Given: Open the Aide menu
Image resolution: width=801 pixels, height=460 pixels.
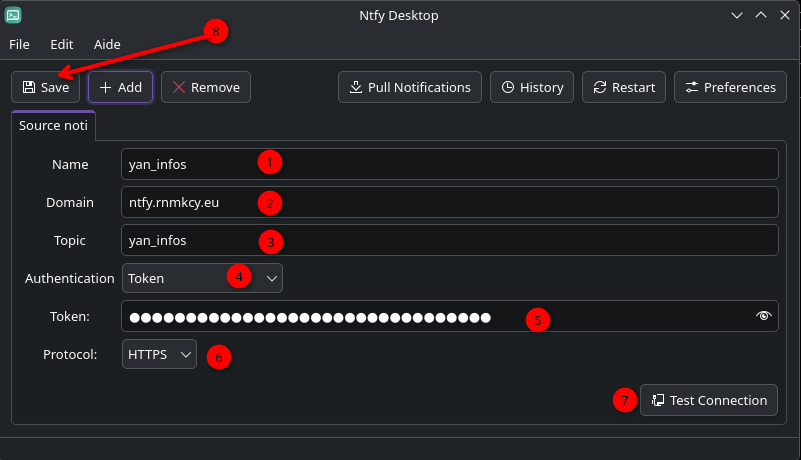Looking at the screenshot, I should tap(107, 44).
